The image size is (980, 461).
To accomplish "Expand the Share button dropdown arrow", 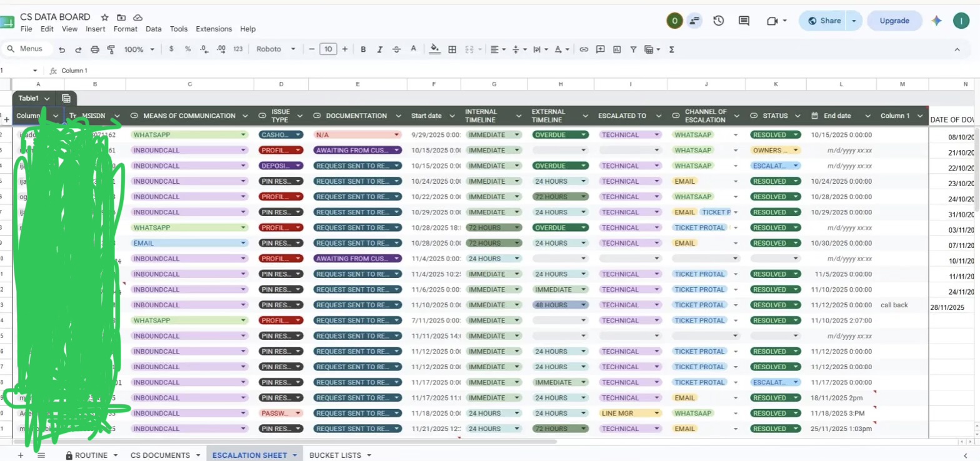I will (x=854, y=21).
